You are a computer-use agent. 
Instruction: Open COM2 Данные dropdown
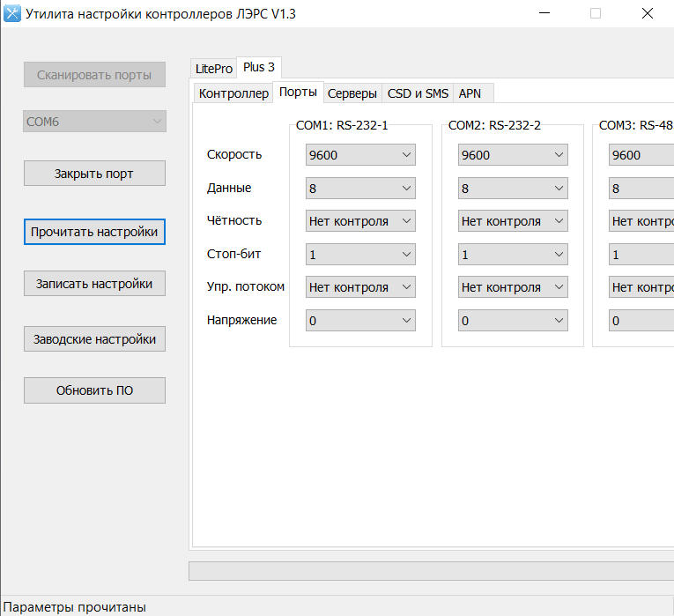point(513,189)
